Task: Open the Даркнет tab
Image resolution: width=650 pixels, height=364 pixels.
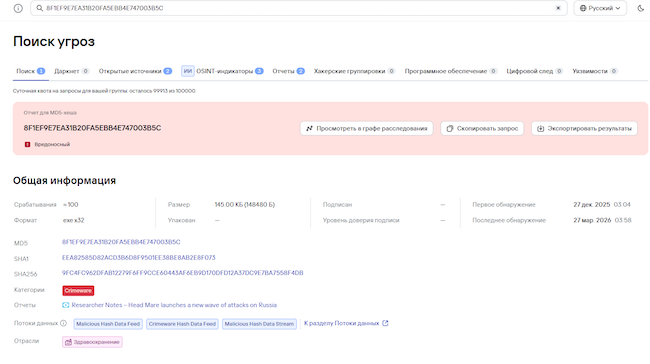Action: coord(72,71)
